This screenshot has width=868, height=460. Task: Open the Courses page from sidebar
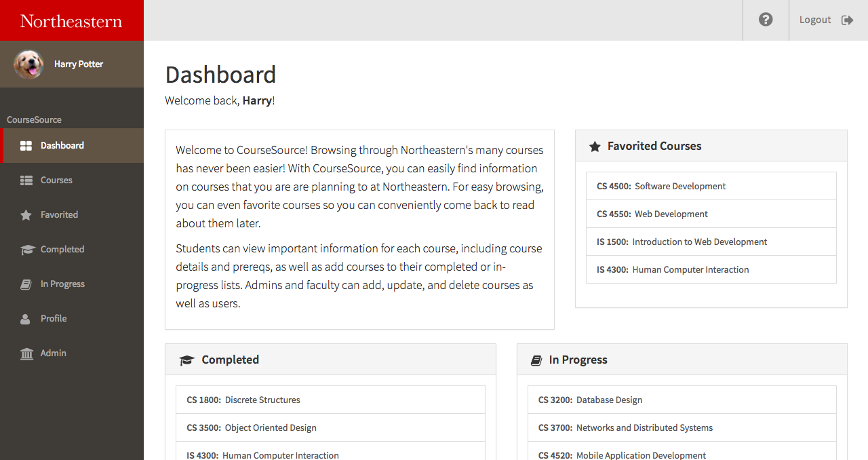[56, 180]
